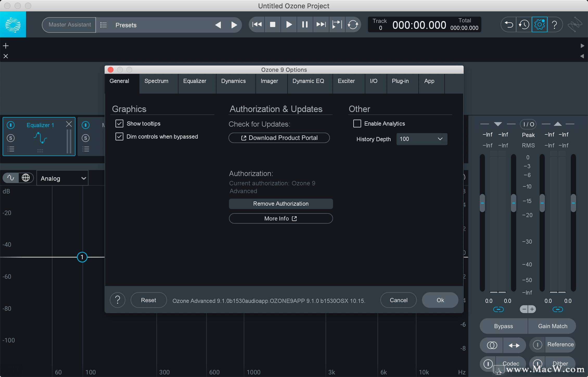This screenshot has width=588, height=377.
Task: Link input gain channels icon
Action: 498,309
